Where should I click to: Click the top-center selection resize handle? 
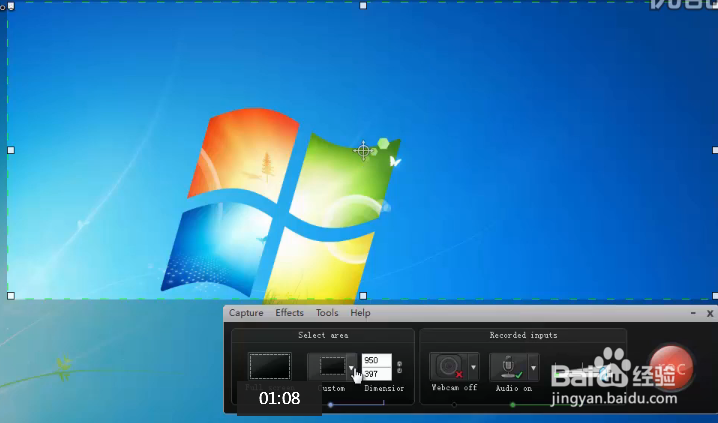363,5
